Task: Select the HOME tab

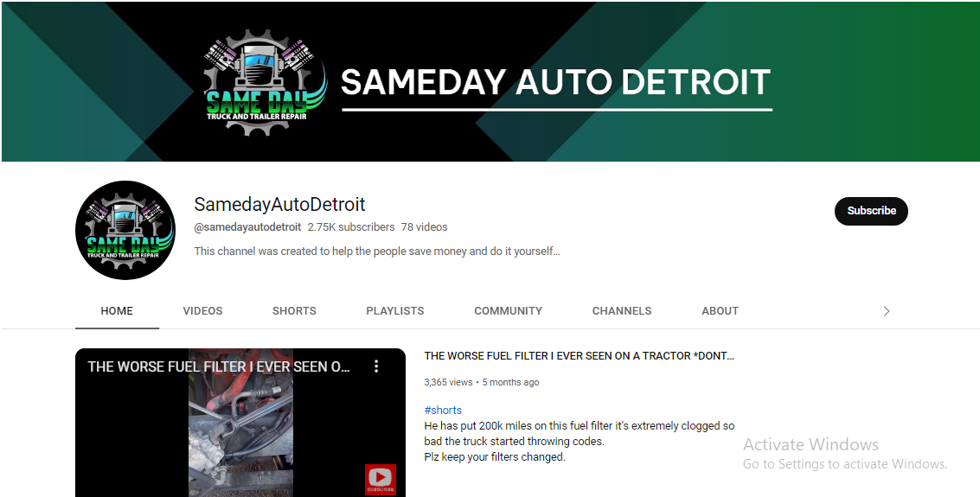Action: click(x=117, y=311)
